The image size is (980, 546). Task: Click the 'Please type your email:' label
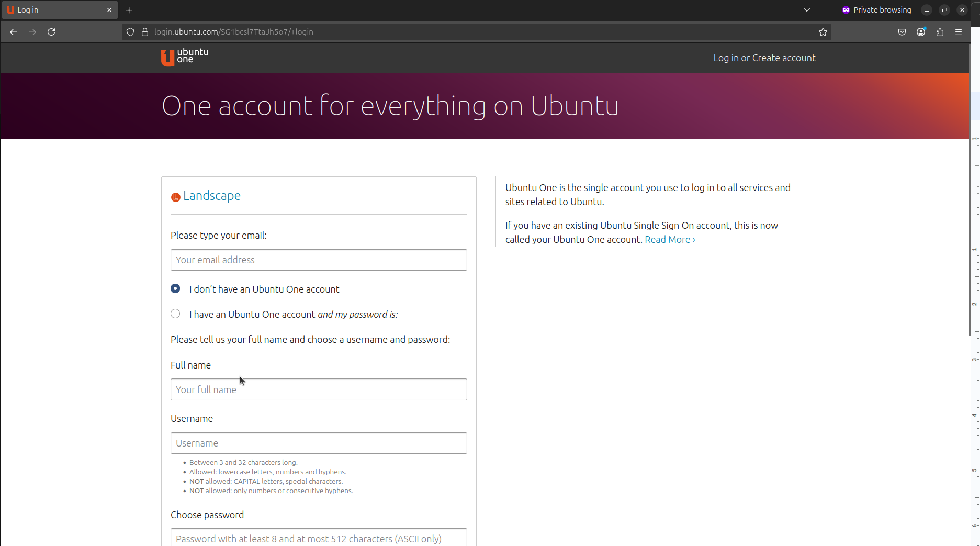(219, 235)
